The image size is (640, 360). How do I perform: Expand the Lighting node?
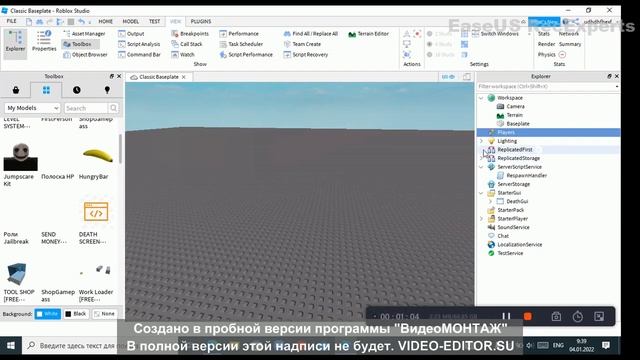click(482, 141)
